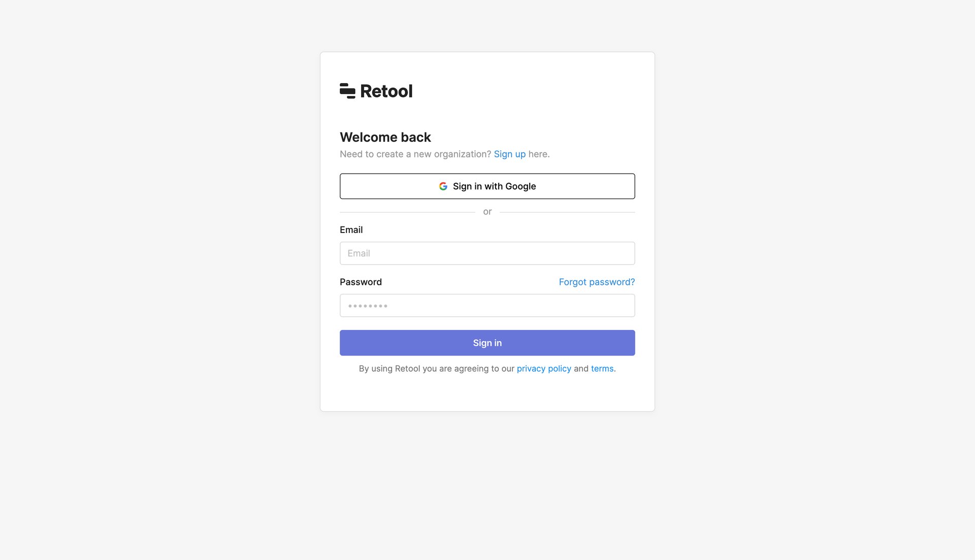Click Forgot password?
975x560 pixels.
[x=597, y=282]
